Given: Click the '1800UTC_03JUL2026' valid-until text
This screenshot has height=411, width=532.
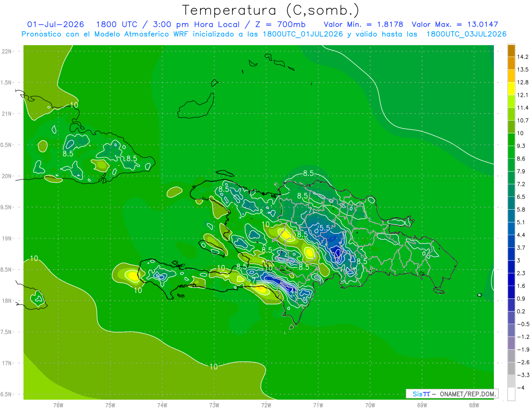Looking at the screenshot, I should point(466,34).
